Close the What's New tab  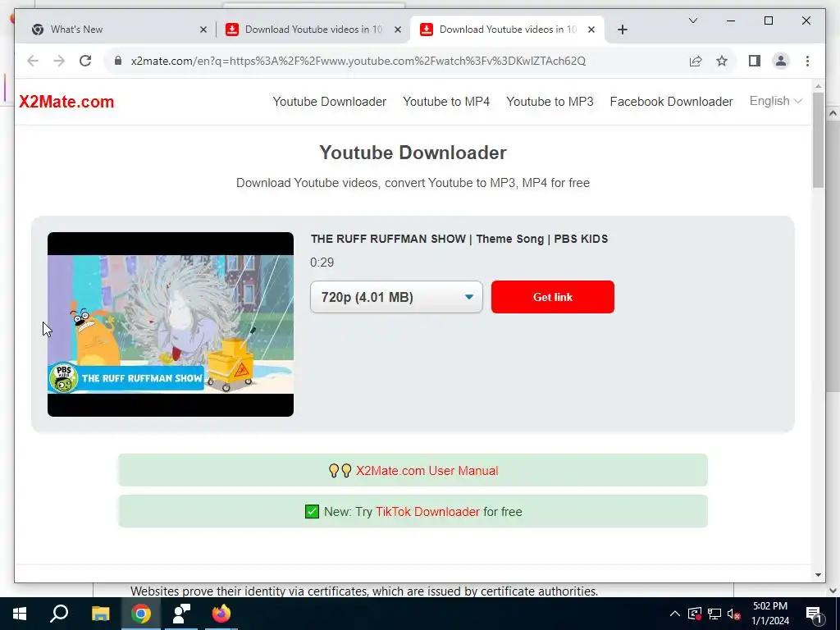(x=203, y=30)
